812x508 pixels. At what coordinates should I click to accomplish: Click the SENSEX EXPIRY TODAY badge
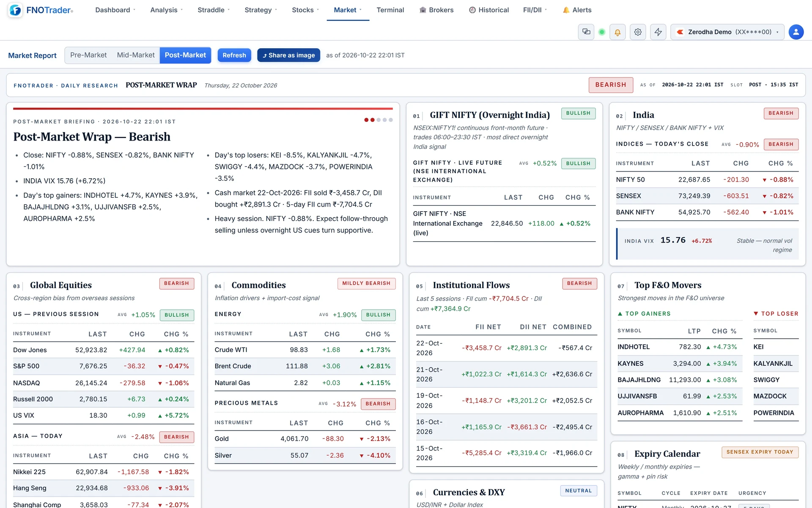coord(760,452)
